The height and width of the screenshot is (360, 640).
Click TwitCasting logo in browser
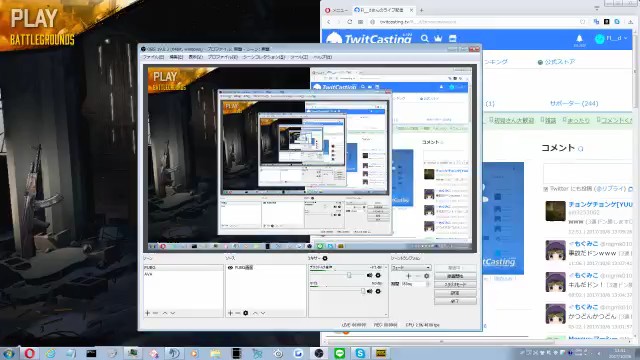click(x=369, y=39)
